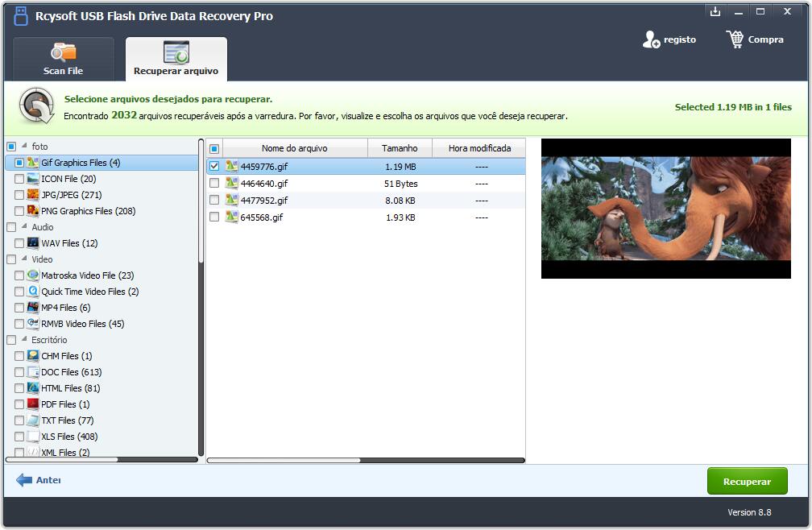Check the Audio group checkbox
The height and width of the screenshot is (530, 812).
pyautogui.click(x=11, y=226)
